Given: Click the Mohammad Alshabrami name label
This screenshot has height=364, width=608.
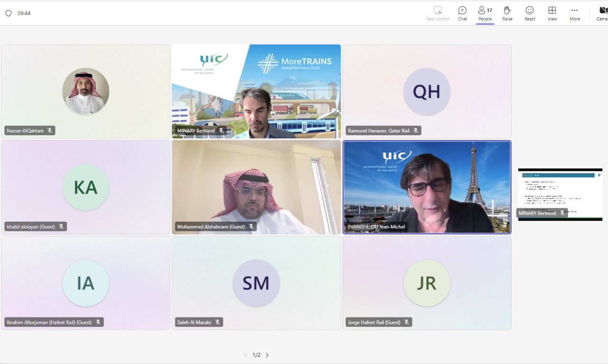Looking at the screenshot, I should click(x=210, y=227).
